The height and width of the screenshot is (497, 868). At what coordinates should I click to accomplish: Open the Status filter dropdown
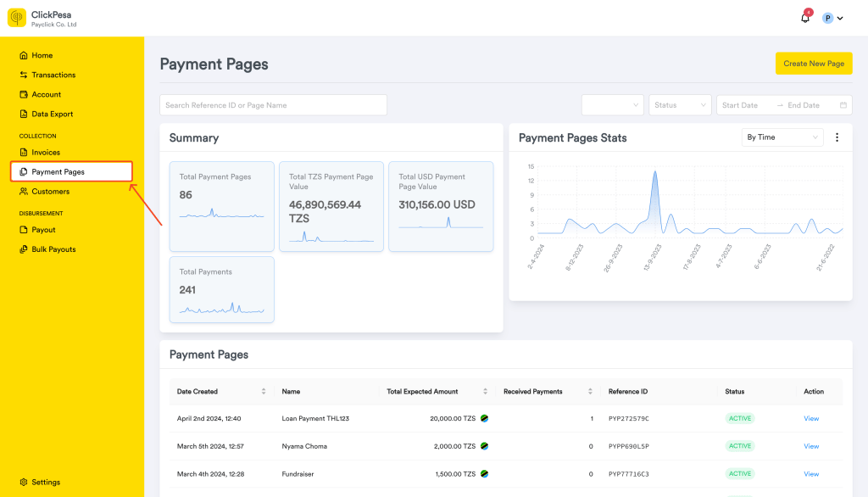coord(680,105)
